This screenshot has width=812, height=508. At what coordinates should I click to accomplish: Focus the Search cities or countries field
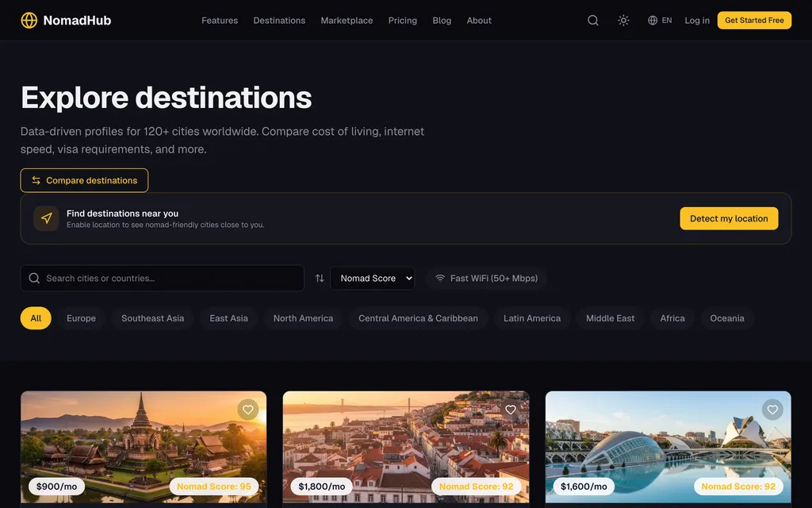[x=162, y=279]
